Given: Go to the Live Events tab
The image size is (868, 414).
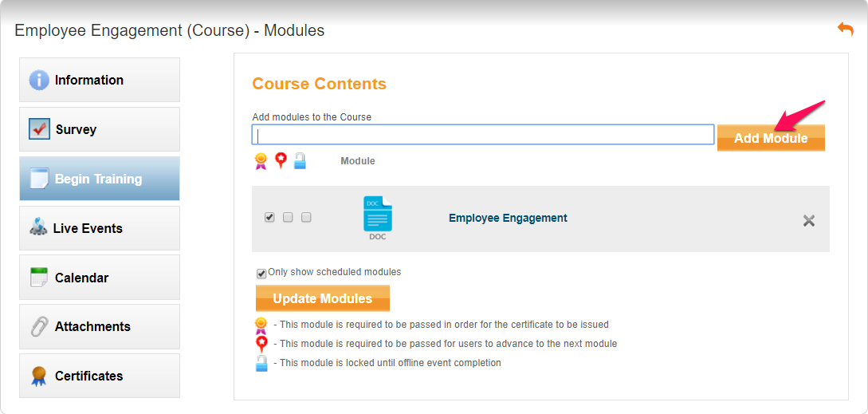Looking at the screenshot, I should [100, 228].
